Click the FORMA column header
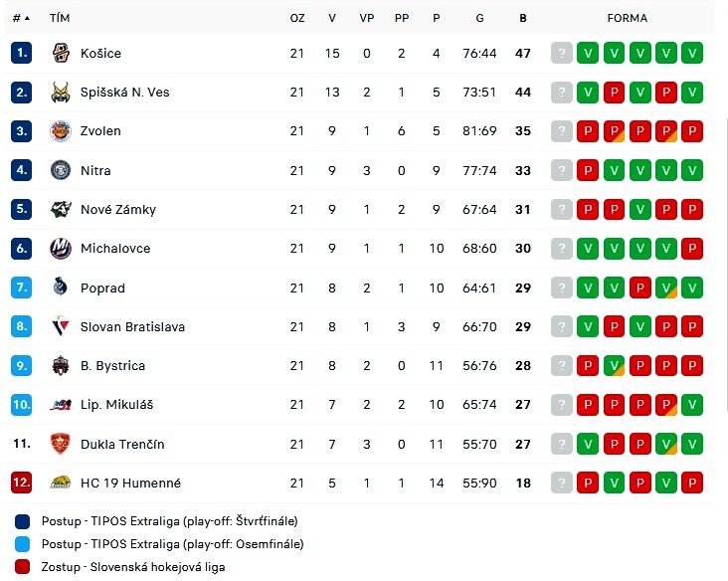The height and width of the screenshot is (581, 728). coord(627,18)
